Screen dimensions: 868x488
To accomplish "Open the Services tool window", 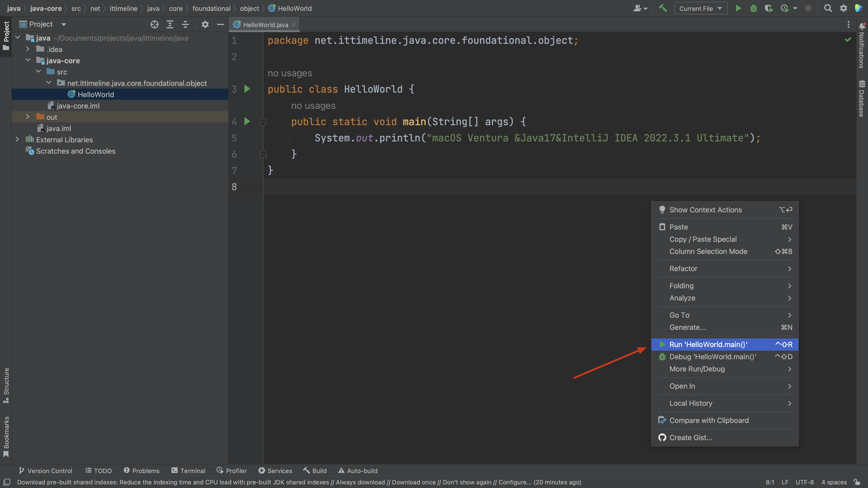I will pyautogui.click(x=275, y=471).
